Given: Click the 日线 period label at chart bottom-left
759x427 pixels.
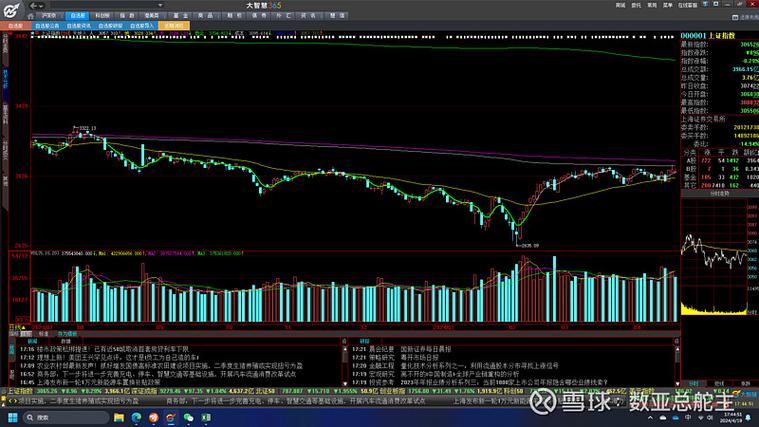Looking at the screenshot, I should (x=15, y=328).
